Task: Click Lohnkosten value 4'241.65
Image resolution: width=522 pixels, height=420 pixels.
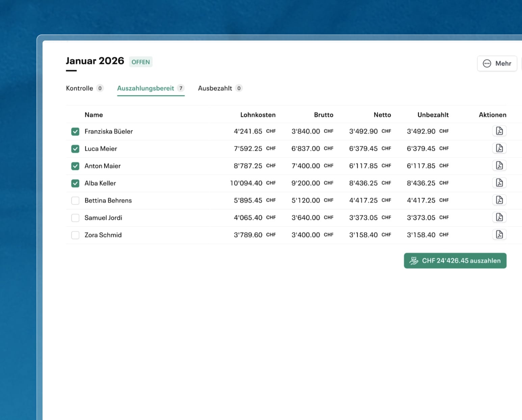Action: coord(248,131)
